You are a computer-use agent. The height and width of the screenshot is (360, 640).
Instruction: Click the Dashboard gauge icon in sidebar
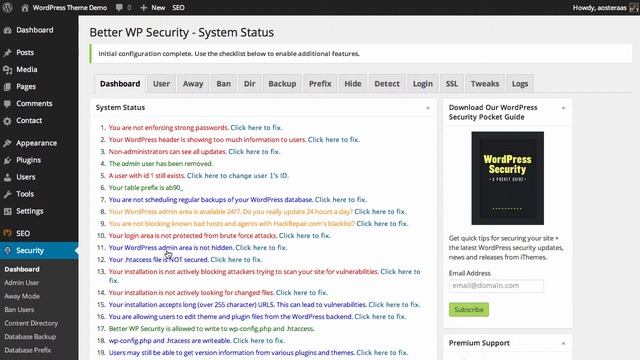tap(7, 30)
